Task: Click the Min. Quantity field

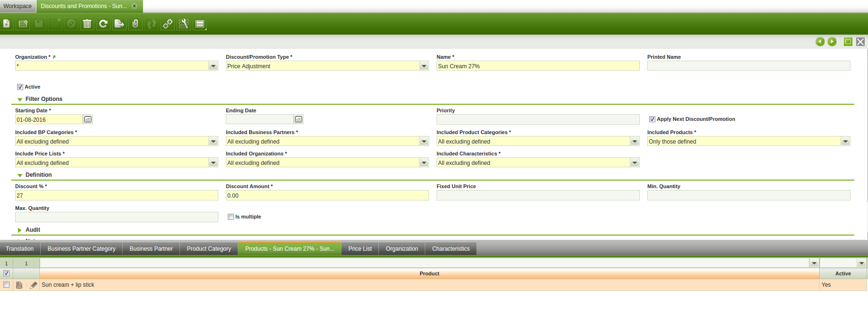Action: pyautogui.click(x=749, y=195)
